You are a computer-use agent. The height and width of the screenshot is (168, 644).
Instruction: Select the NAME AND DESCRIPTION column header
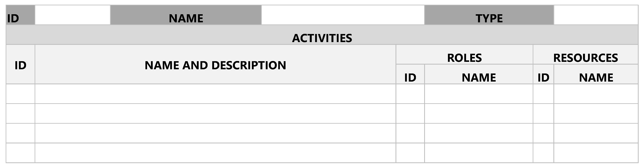pos(215,64)
